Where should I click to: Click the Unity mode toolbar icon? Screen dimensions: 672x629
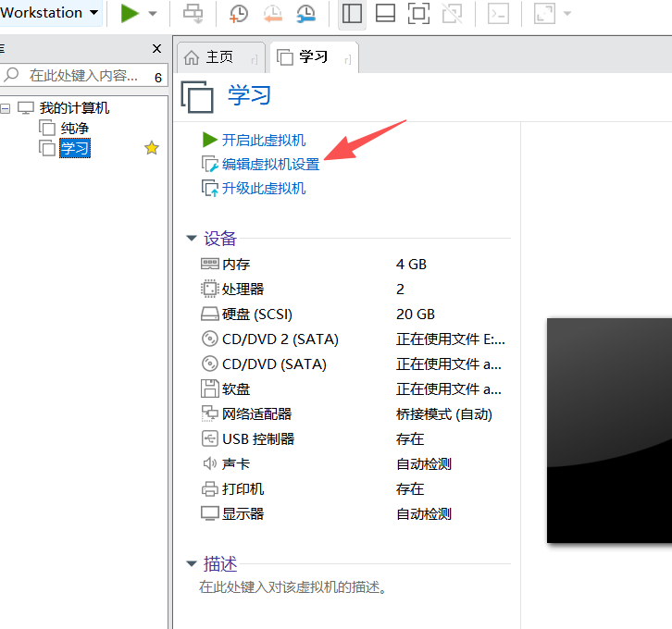(452, 14)
